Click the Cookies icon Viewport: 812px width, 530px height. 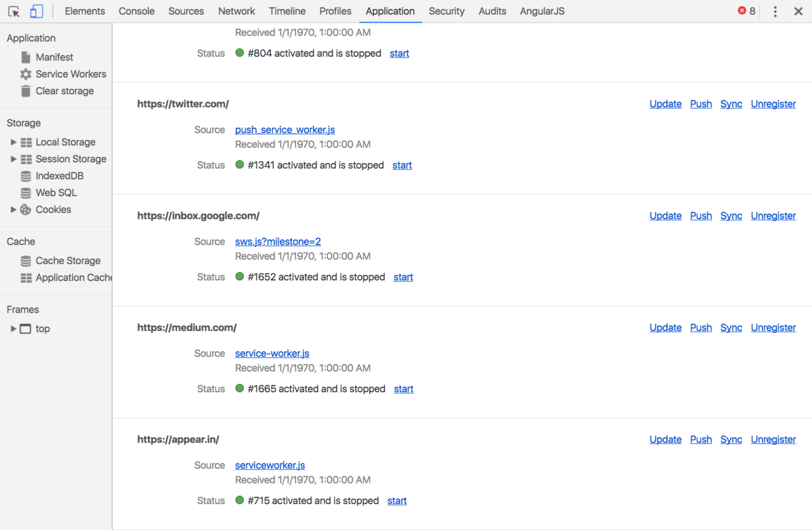pos(26,210)
